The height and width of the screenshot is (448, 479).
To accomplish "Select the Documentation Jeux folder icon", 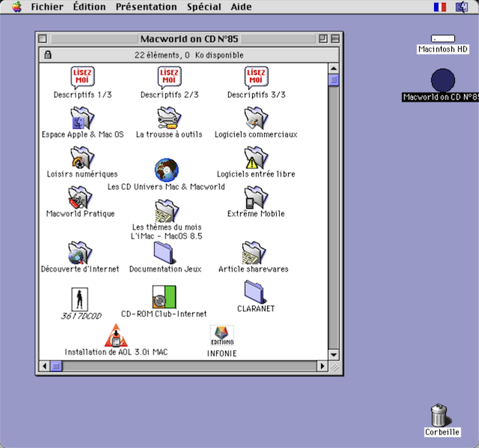I will (165, 253).
